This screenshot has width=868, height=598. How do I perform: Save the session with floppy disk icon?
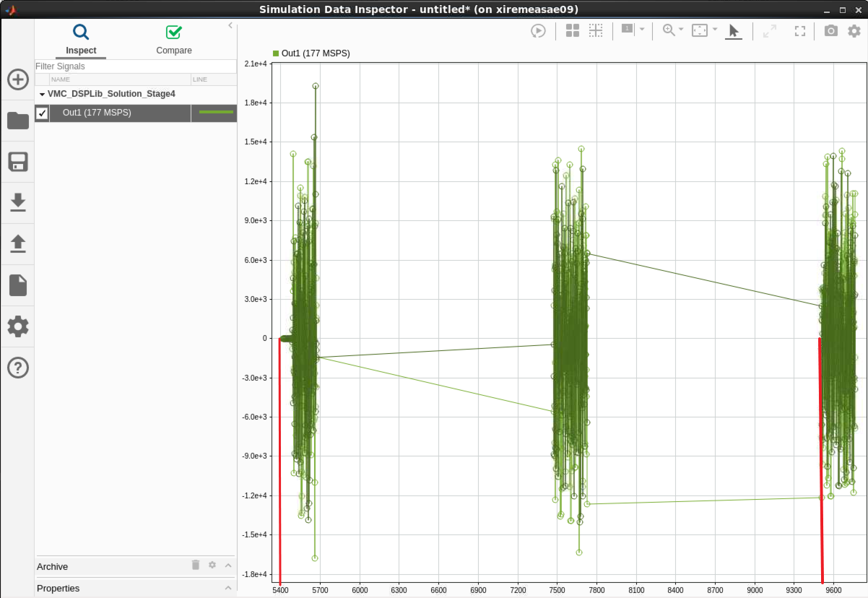click(17, 162)
